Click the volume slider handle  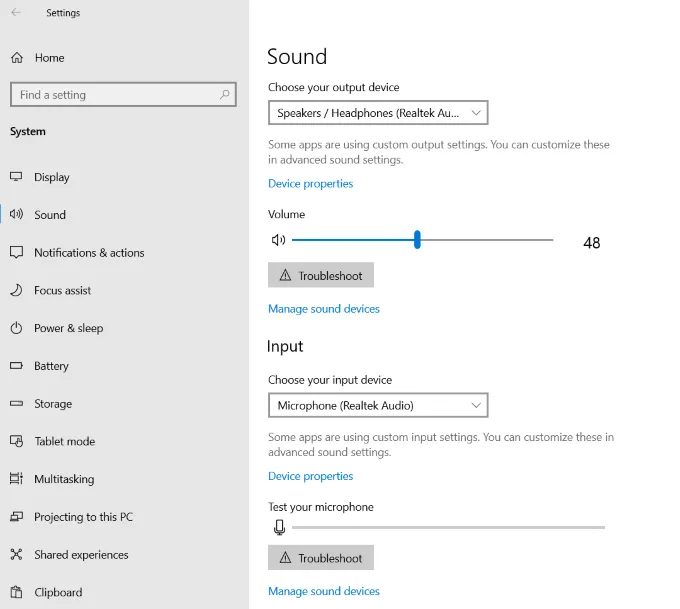point(417,240)
